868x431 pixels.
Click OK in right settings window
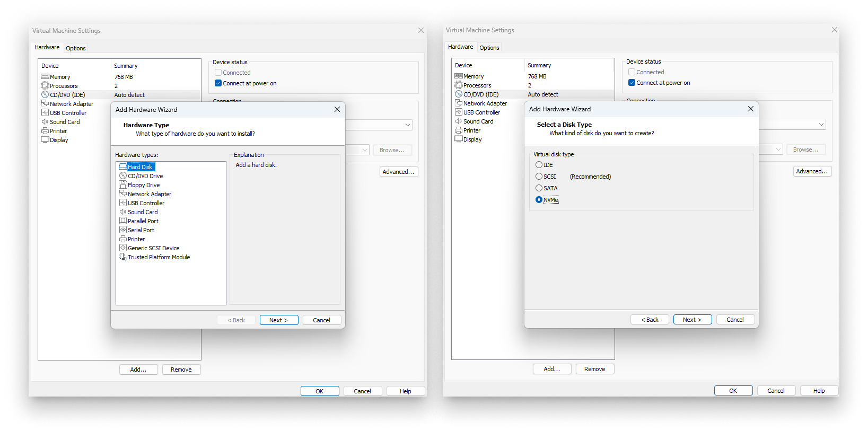733,391
